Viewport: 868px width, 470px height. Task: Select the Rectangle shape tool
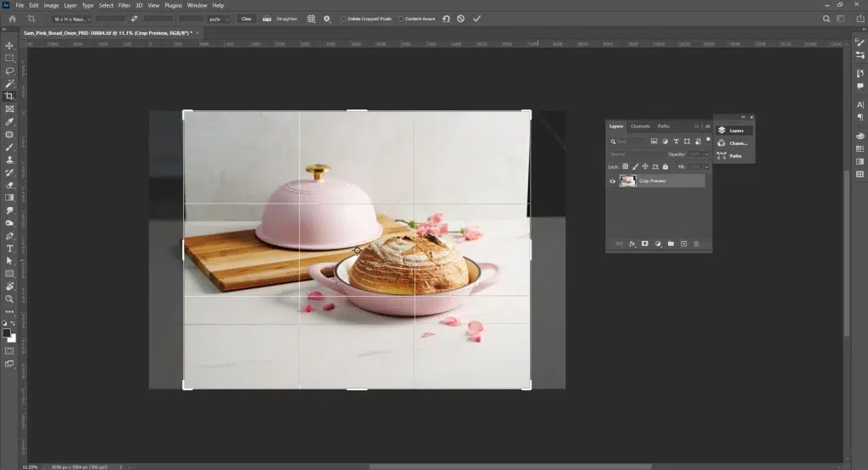coord(9,274)
